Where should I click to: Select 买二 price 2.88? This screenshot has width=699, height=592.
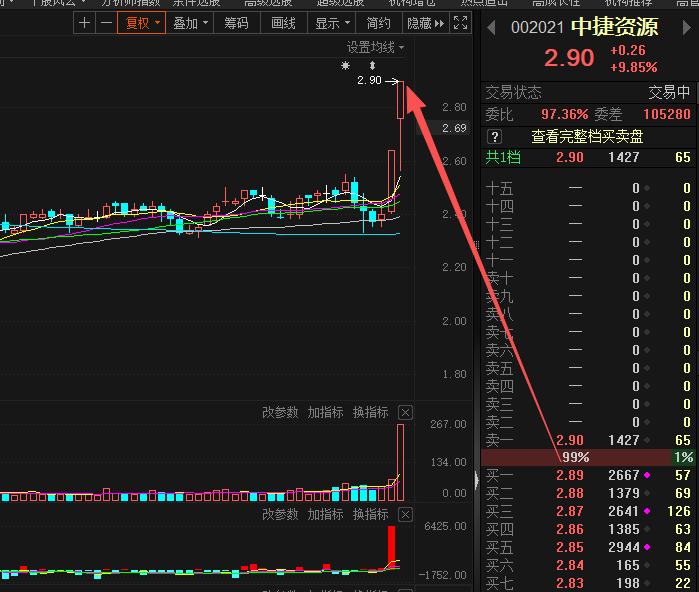(570, 493)
